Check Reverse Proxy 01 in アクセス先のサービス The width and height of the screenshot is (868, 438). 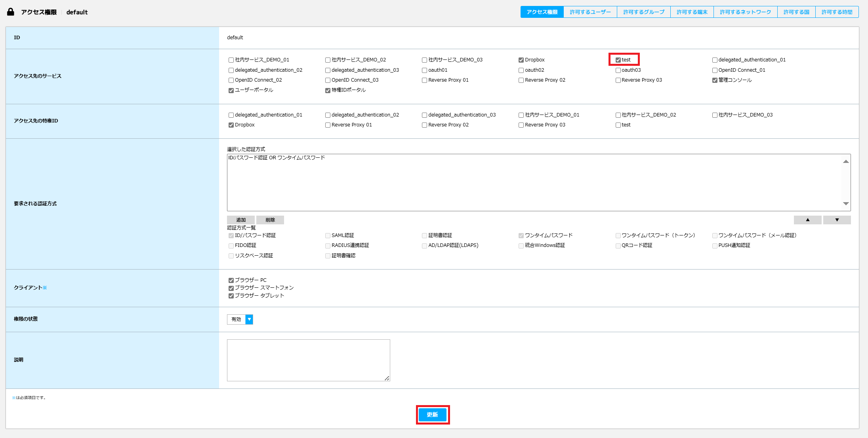[x=424, y=80]
